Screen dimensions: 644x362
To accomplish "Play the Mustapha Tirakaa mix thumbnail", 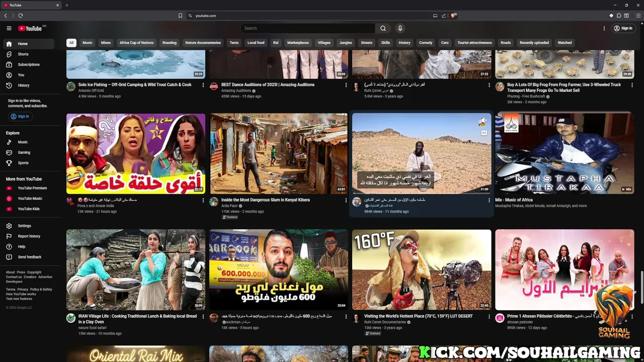I will 565,153.
